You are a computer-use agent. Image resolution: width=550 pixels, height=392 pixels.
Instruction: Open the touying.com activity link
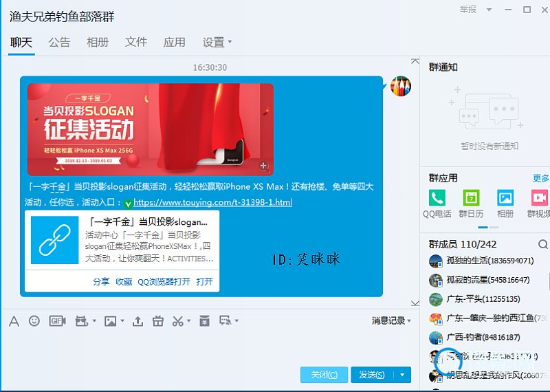[x=212, y=202]
